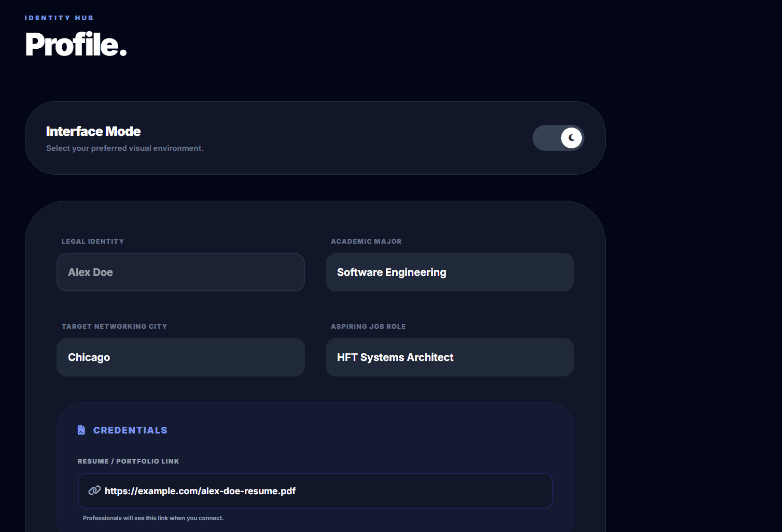Select the Target Networking City field showing Chicago

pyautogui.click(x=180, y=357)
